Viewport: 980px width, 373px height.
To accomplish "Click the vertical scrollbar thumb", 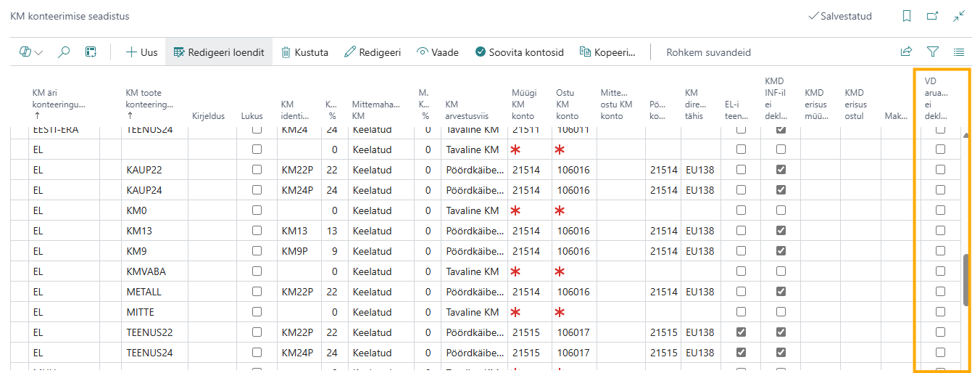I will [x=966, y=279].
